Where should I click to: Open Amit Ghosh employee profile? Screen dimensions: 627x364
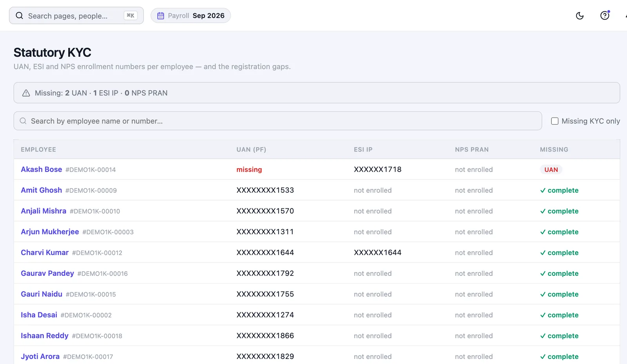coord(42,190)
